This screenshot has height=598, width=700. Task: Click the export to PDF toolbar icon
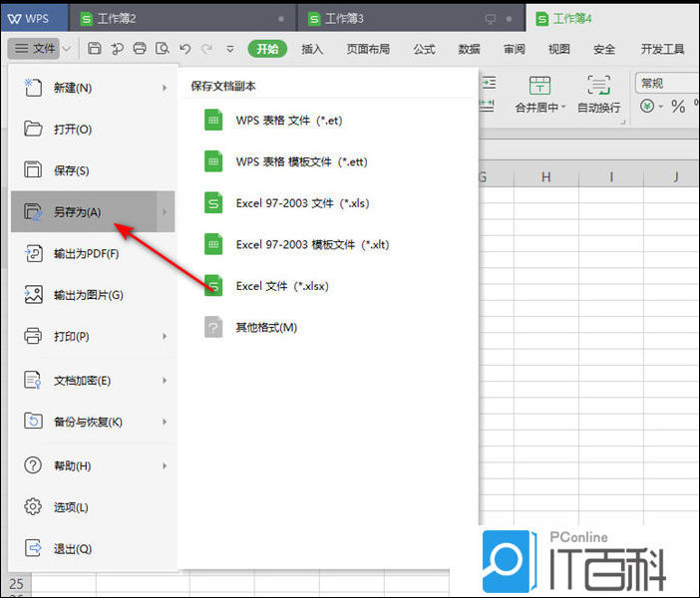coord(117,48)
